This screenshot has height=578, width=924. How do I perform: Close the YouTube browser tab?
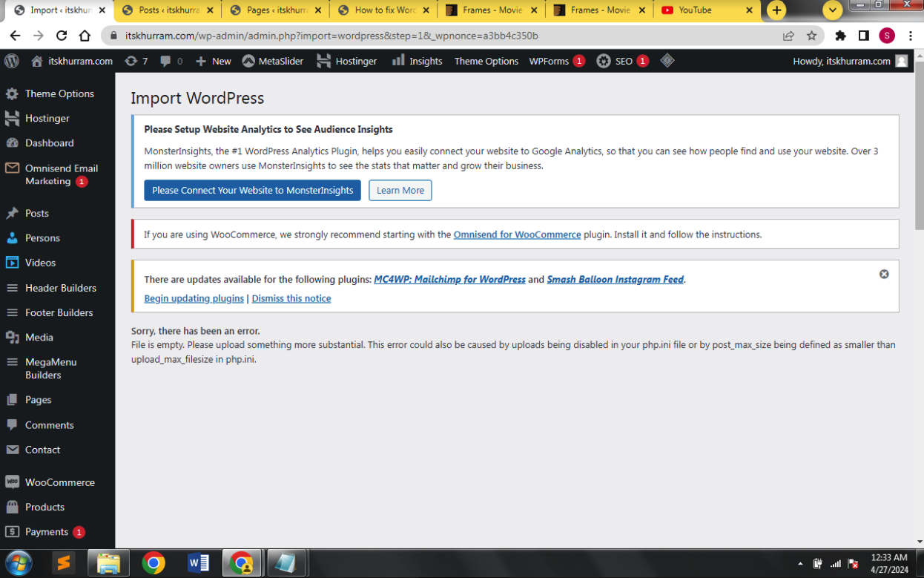749,10
